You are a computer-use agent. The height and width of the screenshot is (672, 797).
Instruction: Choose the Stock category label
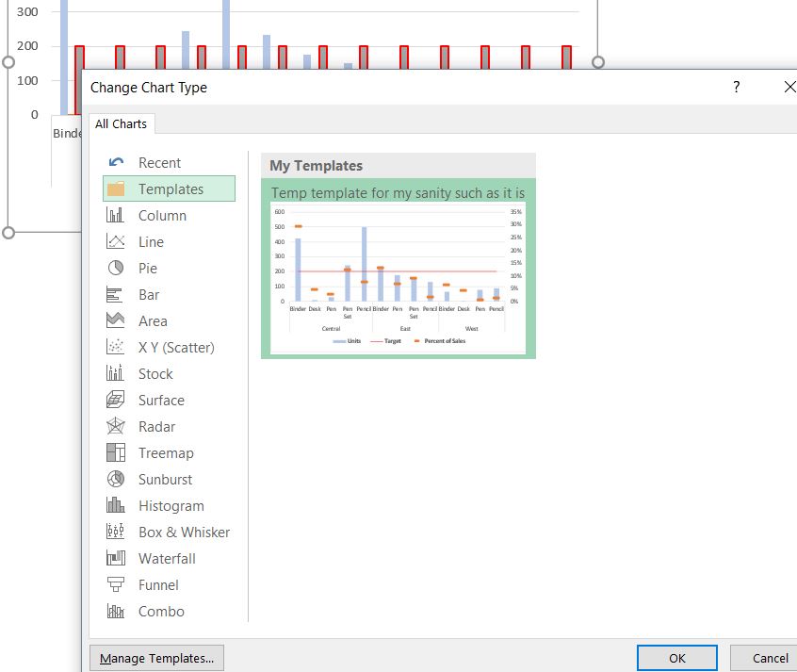click(155, 374)
